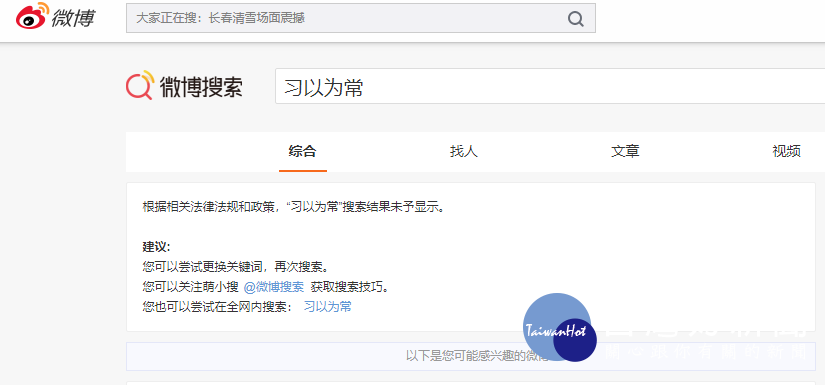This screenshot has height=385, width=825.
Task: Switch to the 综合 tab
Action: (x=303, y=151)
